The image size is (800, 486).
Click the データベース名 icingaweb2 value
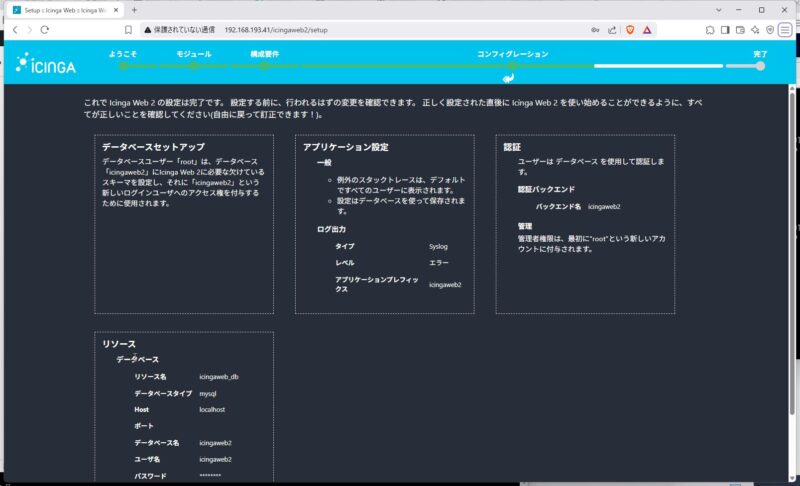pos(215,443)
